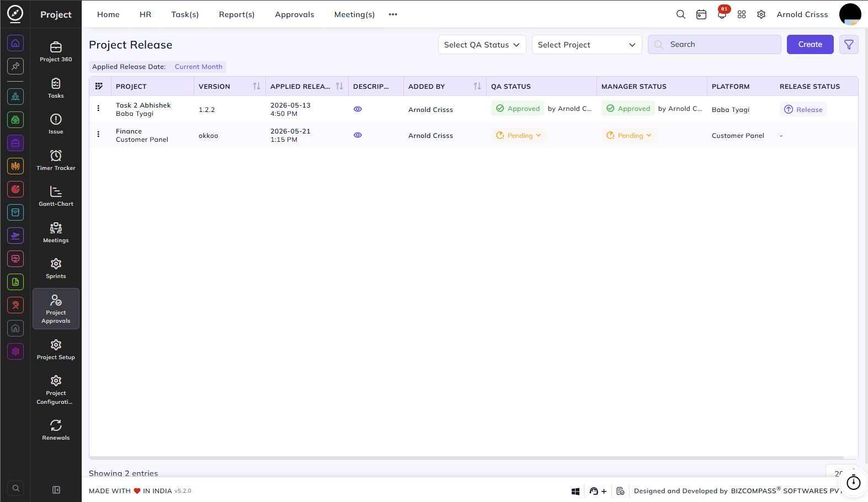Open the calendar icon in top bar
Viewport: 868px width, 502px height.
pyautogui.click(x=701, y=14)
